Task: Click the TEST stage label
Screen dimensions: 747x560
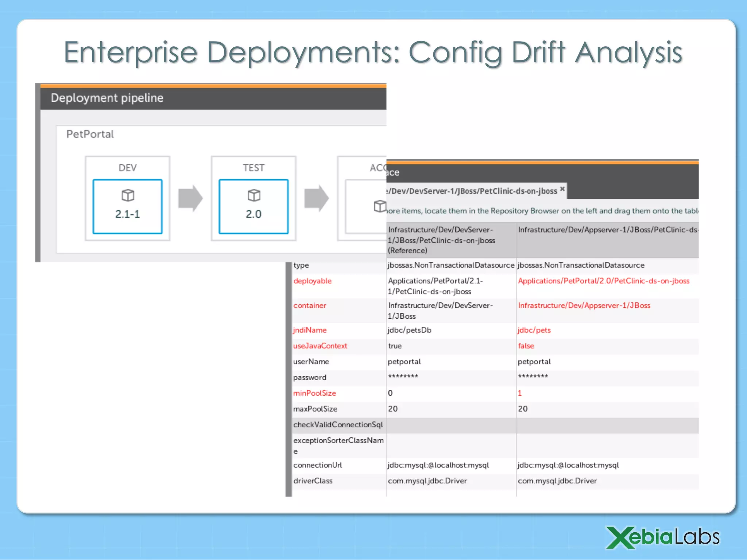Action: (x=253, y=168)
